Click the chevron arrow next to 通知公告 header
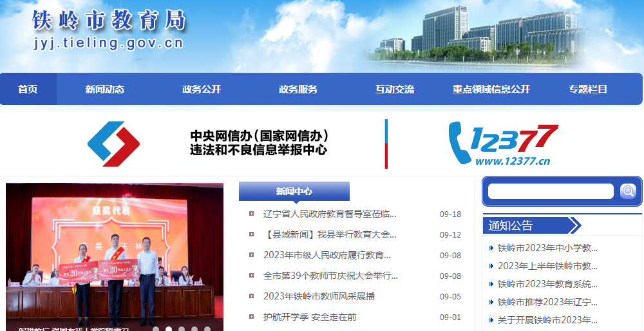 [x=576, y=225]
